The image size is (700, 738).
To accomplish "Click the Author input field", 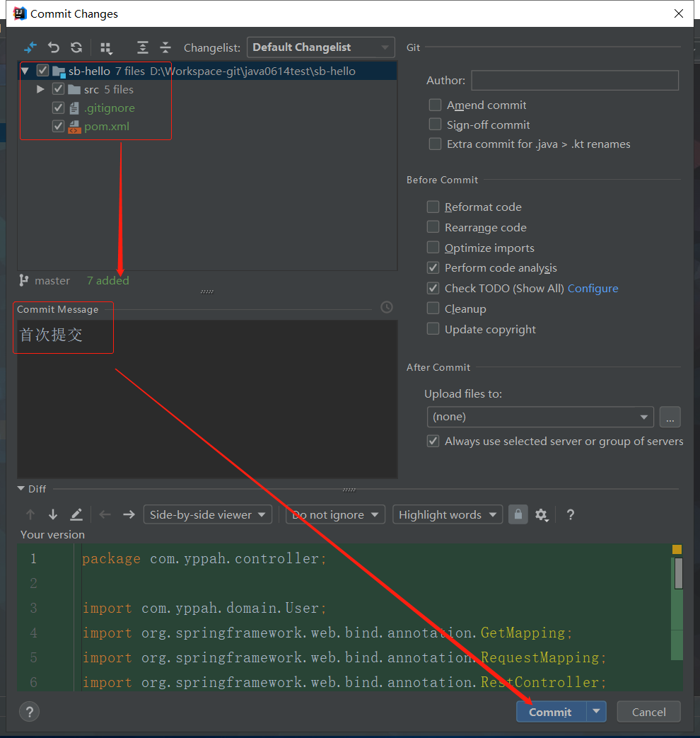I will pos(574,81).
